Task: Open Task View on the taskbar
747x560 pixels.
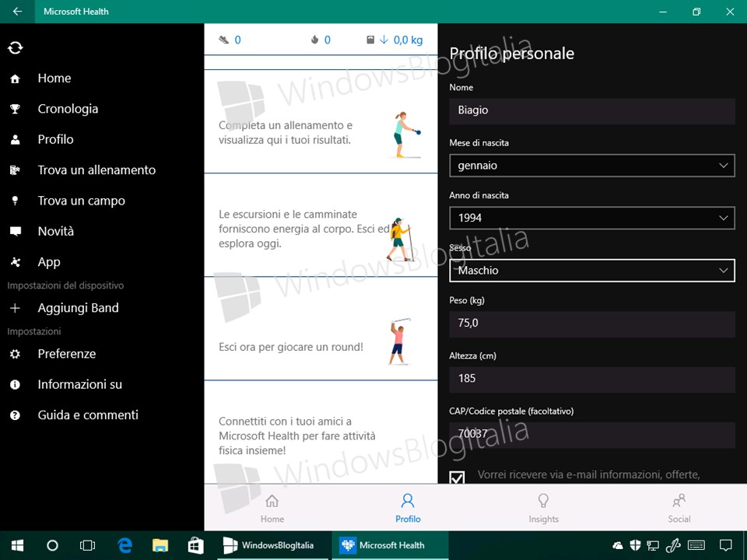Action: pyautogui.click(x=88, y=545)
